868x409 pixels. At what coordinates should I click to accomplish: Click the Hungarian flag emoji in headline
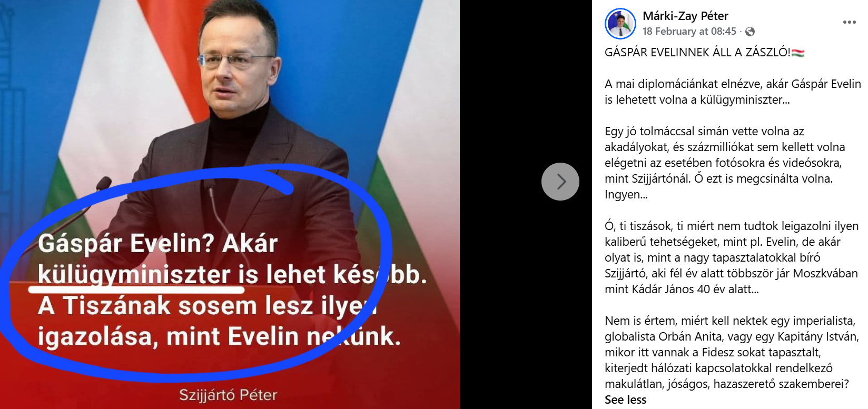(x=797, y=52)
